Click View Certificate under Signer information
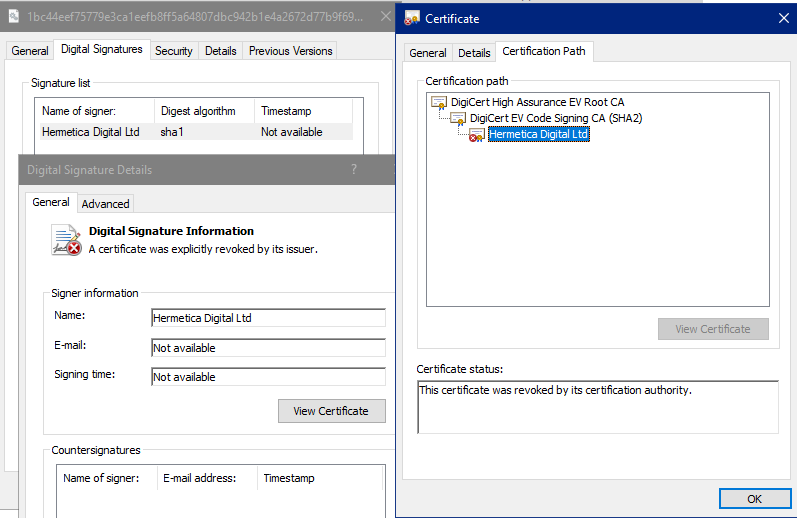Image resolution: width=797 pixels, height=518 pixels. 331,411
